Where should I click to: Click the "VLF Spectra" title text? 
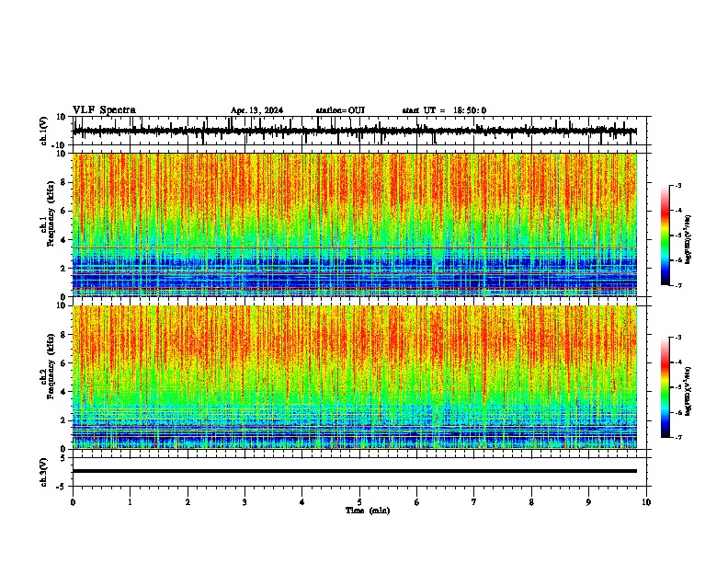point(104,109)
